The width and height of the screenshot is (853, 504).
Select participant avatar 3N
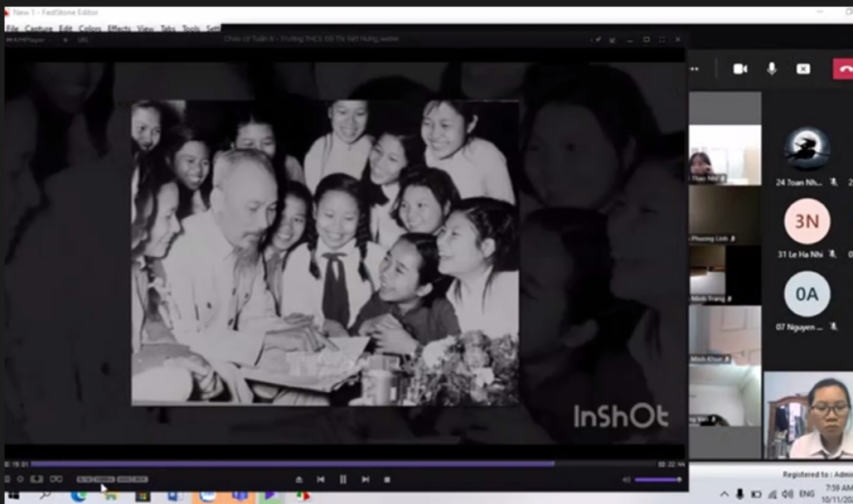click(x=807, y=221)
